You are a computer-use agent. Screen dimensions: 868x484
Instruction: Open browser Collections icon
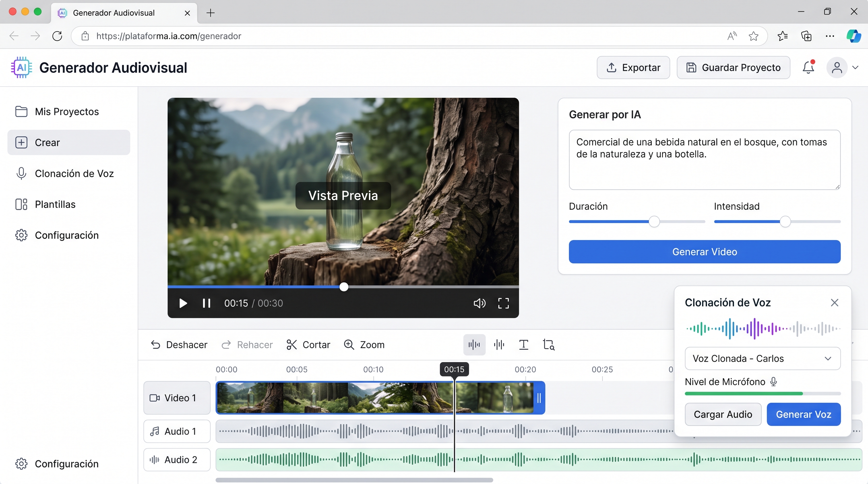[x=806, y=36]
